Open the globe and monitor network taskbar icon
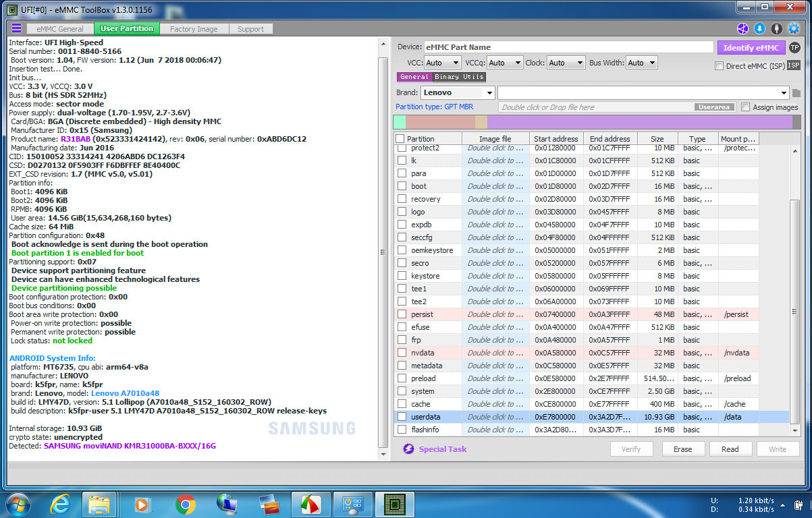Viewport: 812px width, 518px height. (x=227, y=504)
